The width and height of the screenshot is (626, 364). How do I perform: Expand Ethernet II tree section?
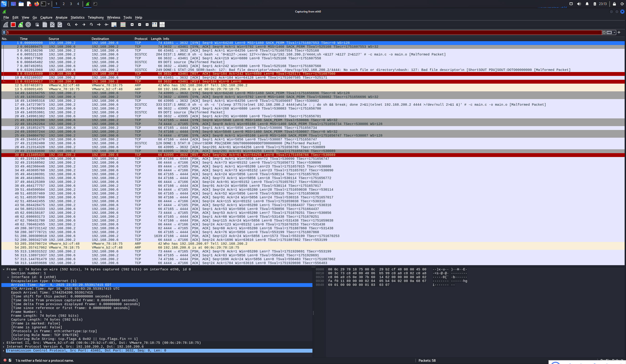coord(3,343)
